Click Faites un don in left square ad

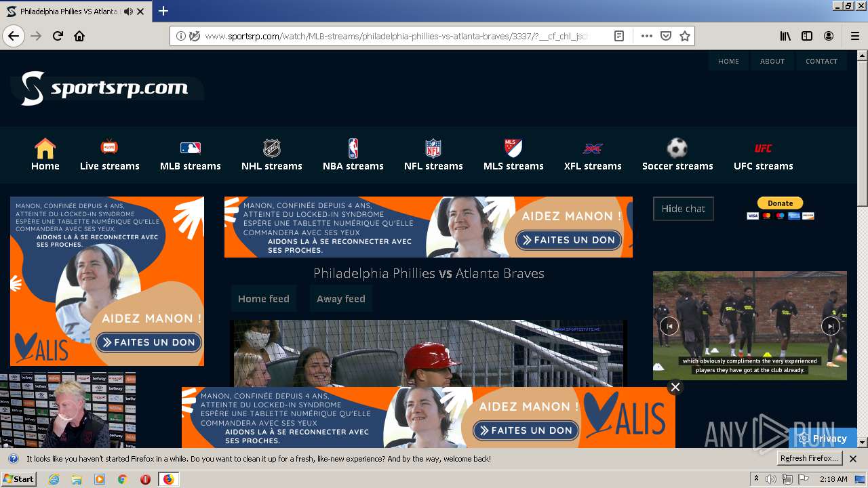(149, 342)
